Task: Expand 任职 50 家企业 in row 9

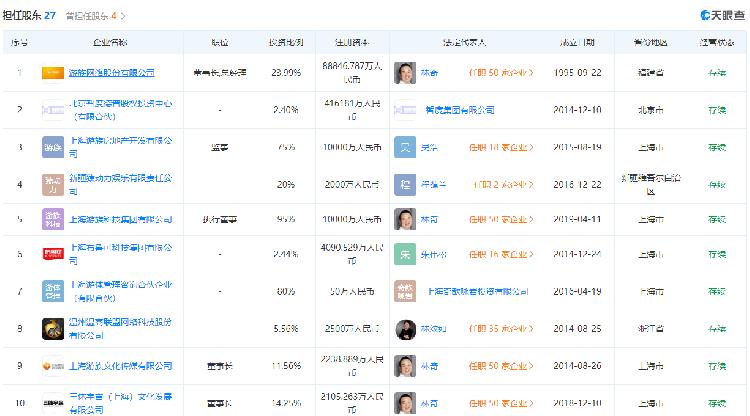Action: point(501,366)
